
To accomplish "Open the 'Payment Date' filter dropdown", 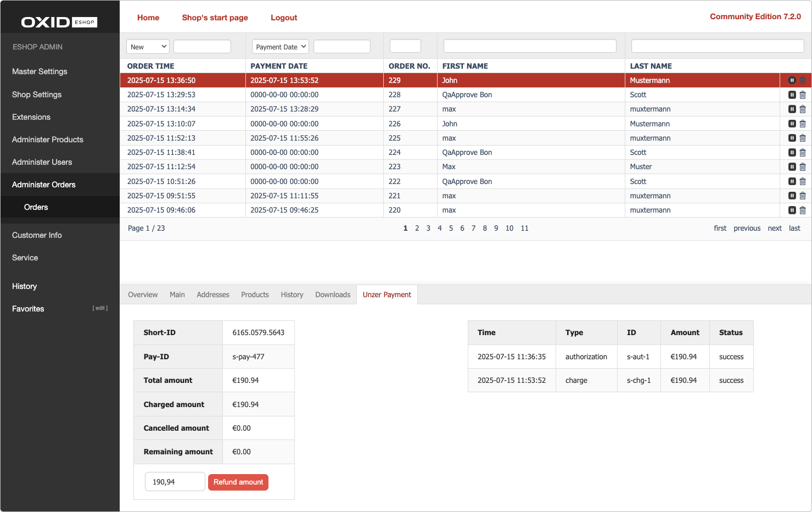I will (280, 47).
